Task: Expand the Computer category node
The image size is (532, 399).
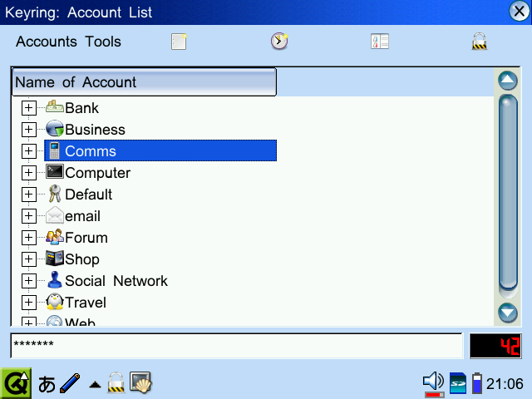Action: [x=28, y=173]
